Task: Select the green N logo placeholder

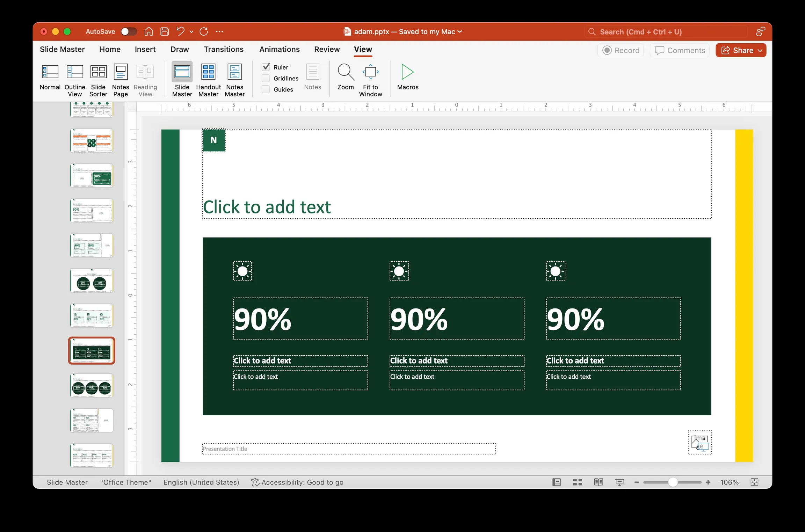Action: (214, 140)
